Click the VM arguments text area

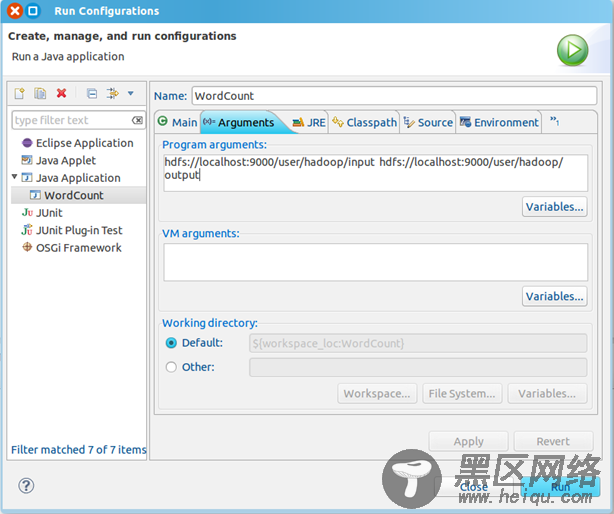pyautogui.click(x=376, y=262)
